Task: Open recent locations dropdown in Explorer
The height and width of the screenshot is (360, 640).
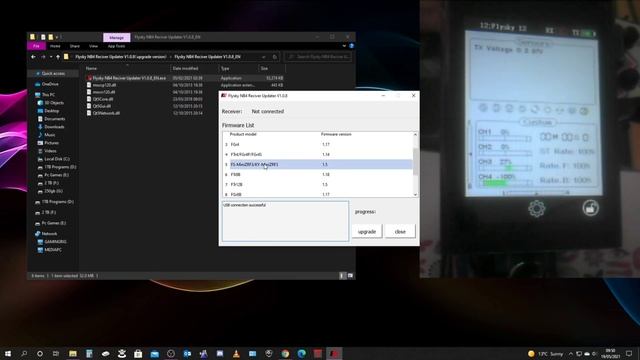Action: (51, 57)
